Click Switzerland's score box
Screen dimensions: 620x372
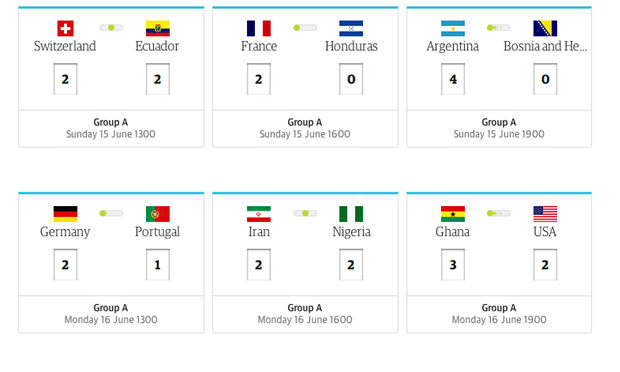pyautogui.click(x=65, y=79)
